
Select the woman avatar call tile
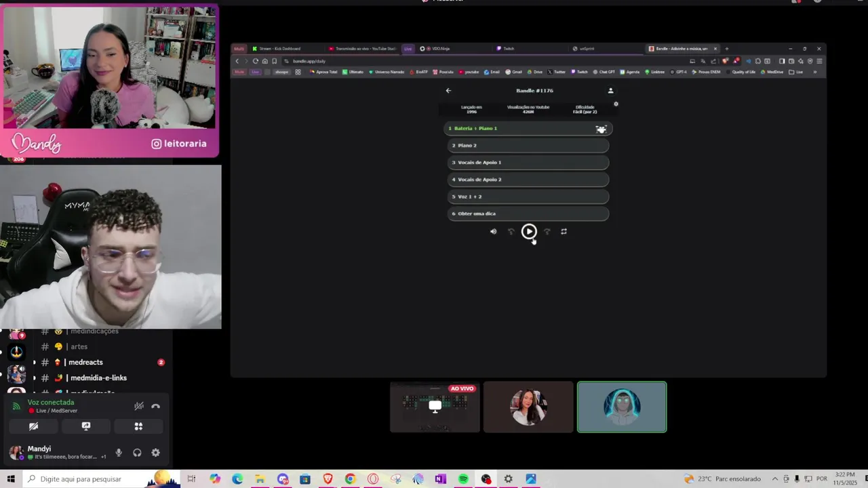click(x=528, y=407)
